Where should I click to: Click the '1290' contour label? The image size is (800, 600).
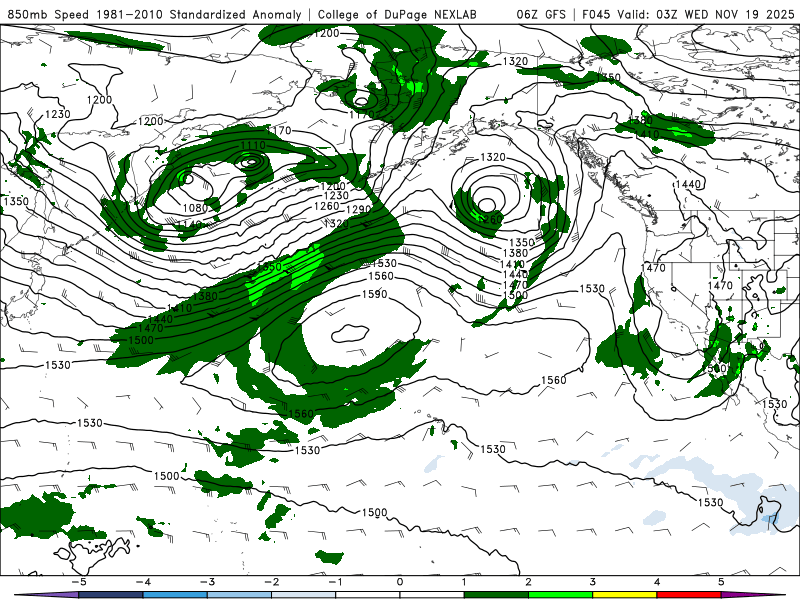(x=359, y=209)
